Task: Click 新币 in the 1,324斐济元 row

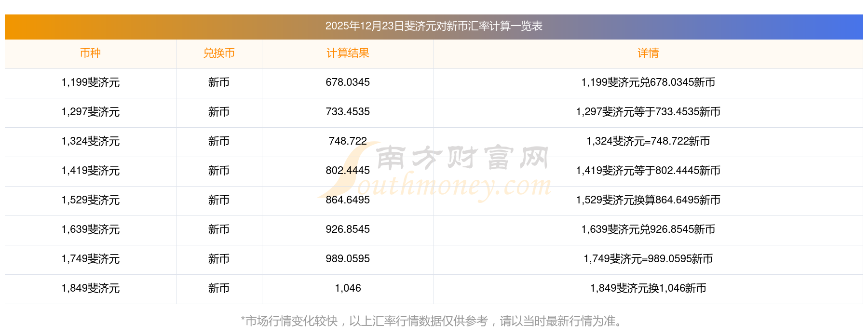Action: click(x=219, y=141)
